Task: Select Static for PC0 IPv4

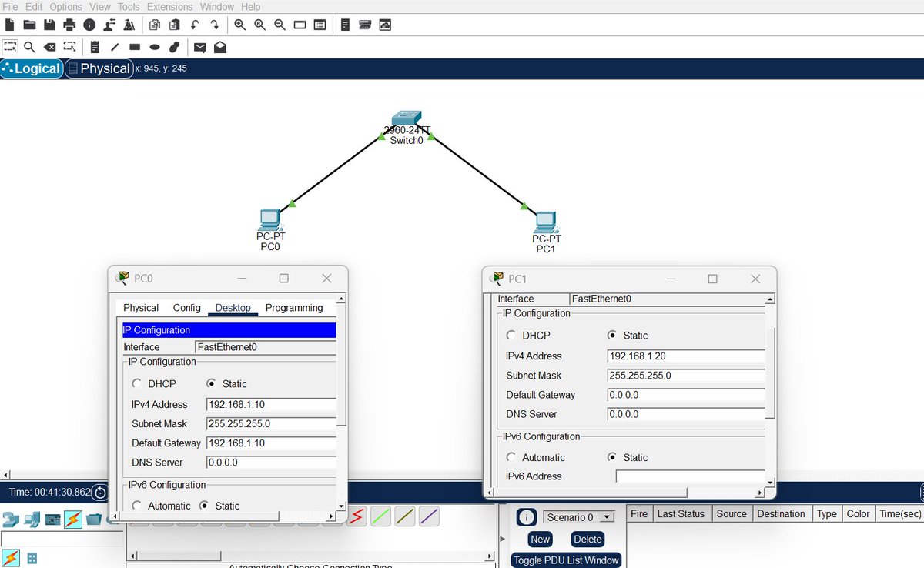Action: tap(212, 383)
